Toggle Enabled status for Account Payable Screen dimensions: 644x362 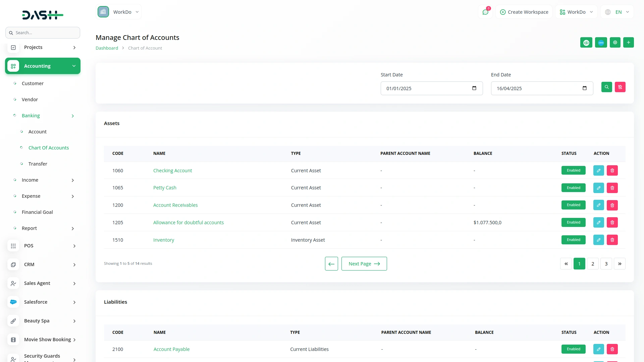click(574, 349)
